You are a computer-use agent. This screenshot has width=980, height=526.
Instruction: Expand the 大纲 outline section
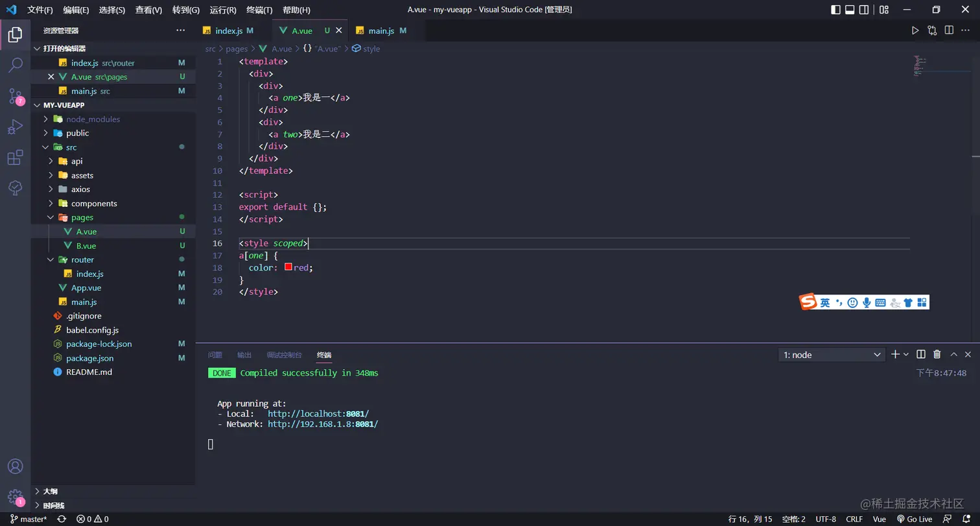pos(113,491)
